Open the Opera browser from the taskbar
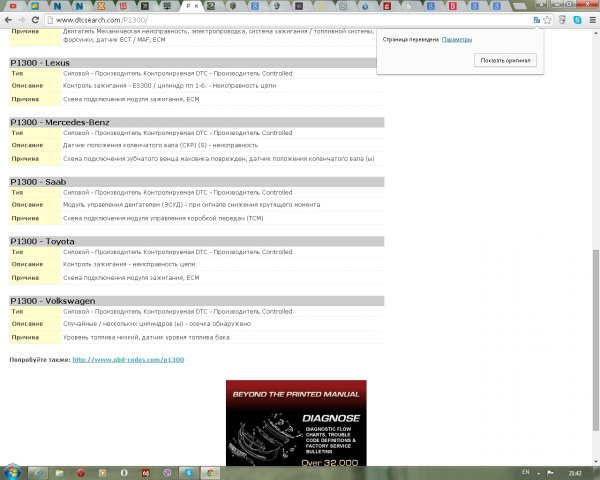The width and height of the screenshot is (600, 480). pos(124,473)
